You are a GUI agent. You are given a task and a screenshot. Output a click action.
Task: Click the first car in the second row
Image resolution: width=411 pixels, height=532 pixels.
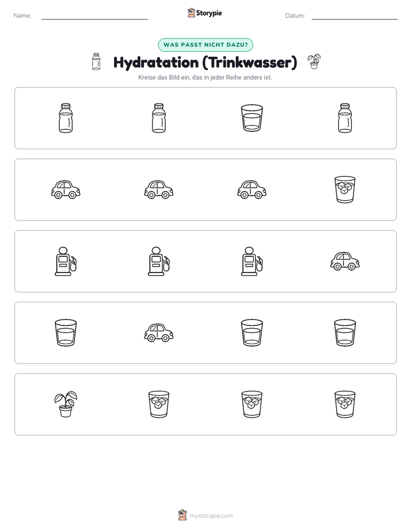click(66, 189)
